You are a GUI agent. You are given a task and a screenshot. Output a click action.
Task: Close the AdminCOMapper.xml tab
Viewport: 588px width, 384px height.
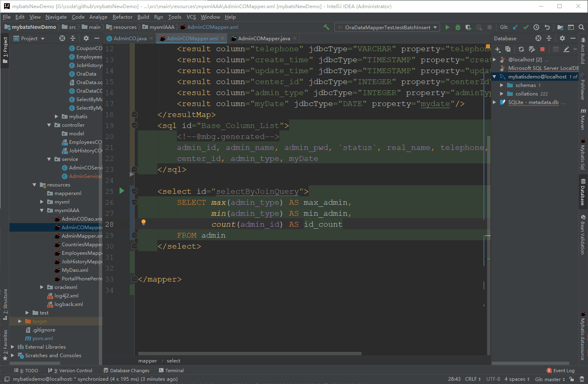tap(222, 38)
